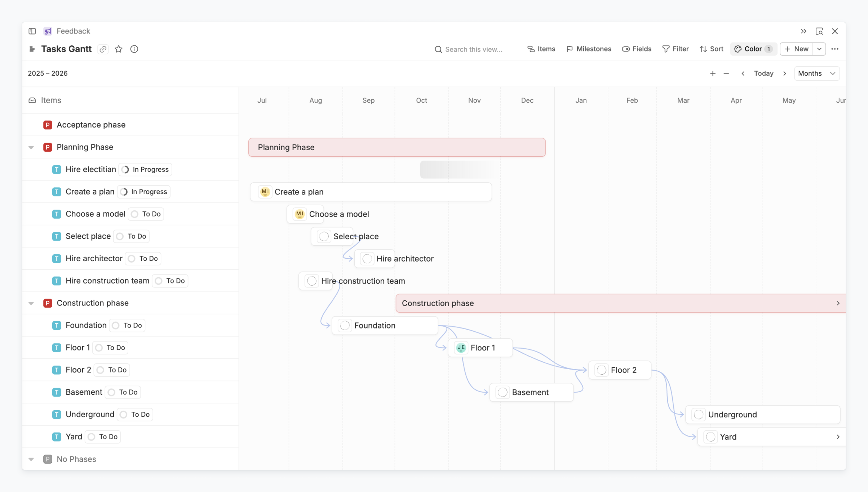Open the New button dropdown arrow

(819, 49)
